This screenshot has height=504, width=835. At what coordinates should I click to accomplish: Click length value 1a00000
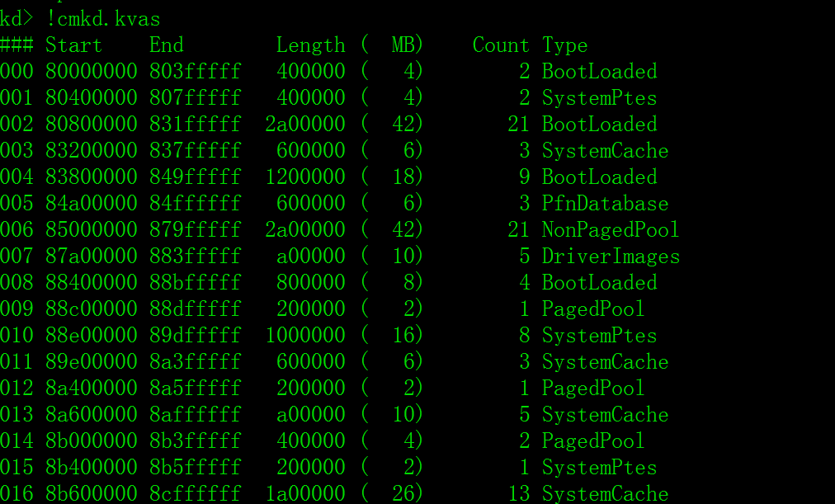305,494
